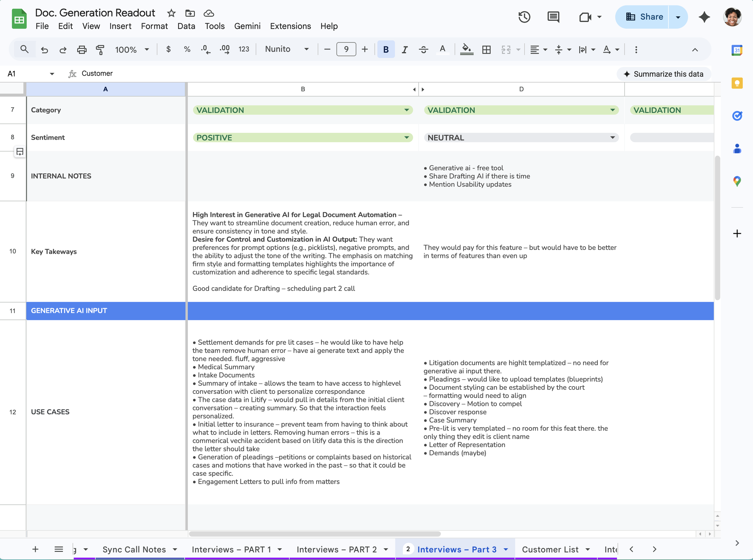Open text color picker
753x560 pixels.
(x=442, y=49)
